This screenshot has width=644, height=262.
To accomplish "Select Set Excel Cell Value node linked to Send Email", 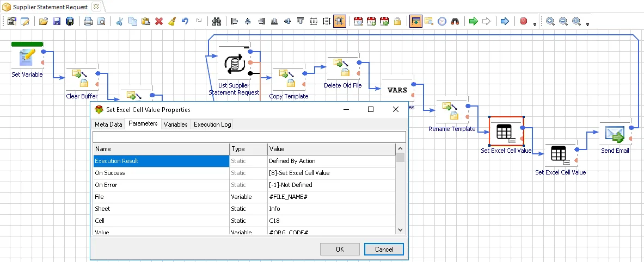I will [561, 154].
